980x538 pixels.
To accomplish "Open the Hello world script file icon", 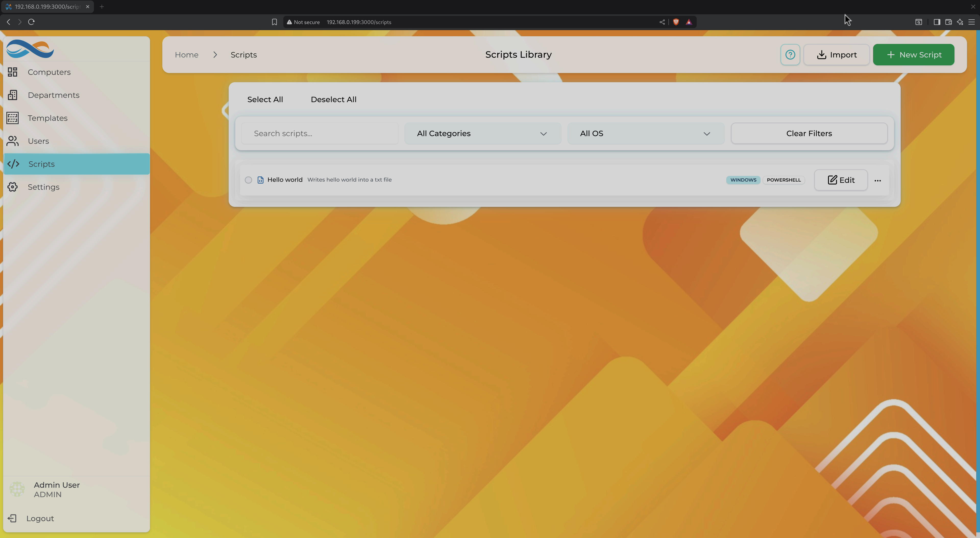I will [260, 180].
